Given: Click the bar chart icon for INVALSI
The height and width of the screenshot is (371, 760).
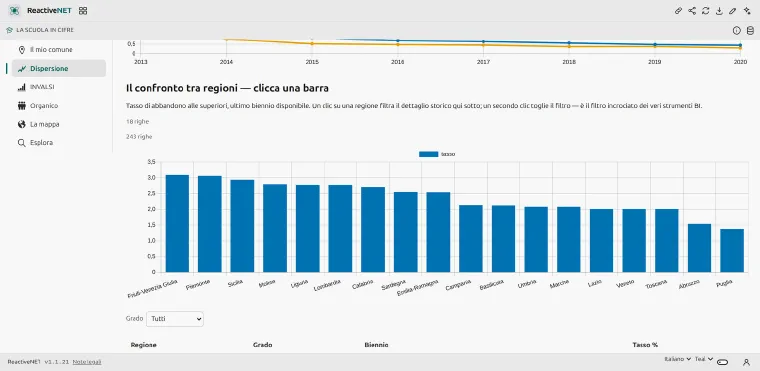Looking at the screenshot, I should tap(21, 87).
